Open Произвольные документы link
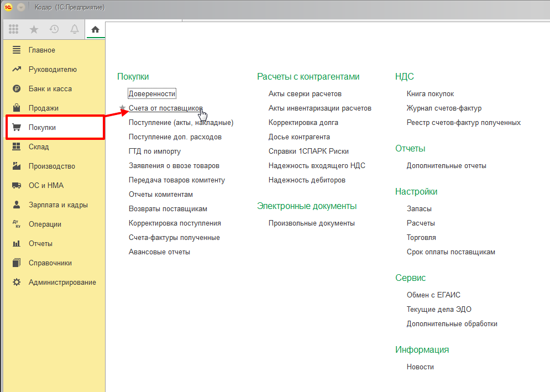Screen dimensions: 550x392 (311, 223)
